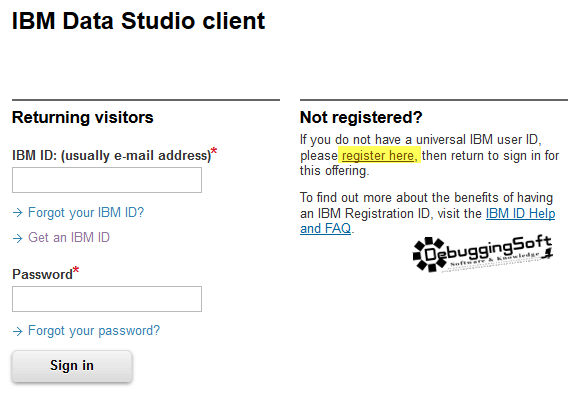The height and width of the screenshot is (393, 588).
Task: Click the arrow icon beside 'Get an IBM ID'
Action: pos(18,238)
